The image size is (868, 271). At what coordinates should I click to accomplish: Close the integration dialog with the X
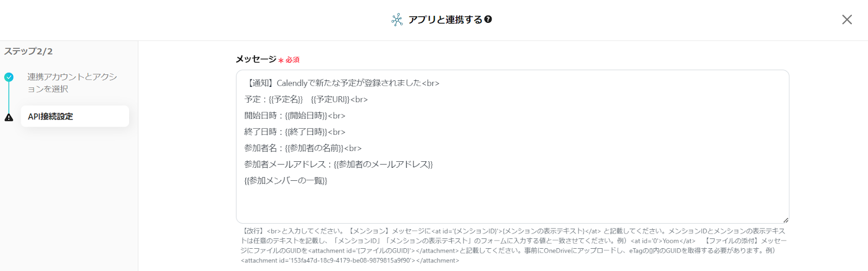tap(847, 20)
